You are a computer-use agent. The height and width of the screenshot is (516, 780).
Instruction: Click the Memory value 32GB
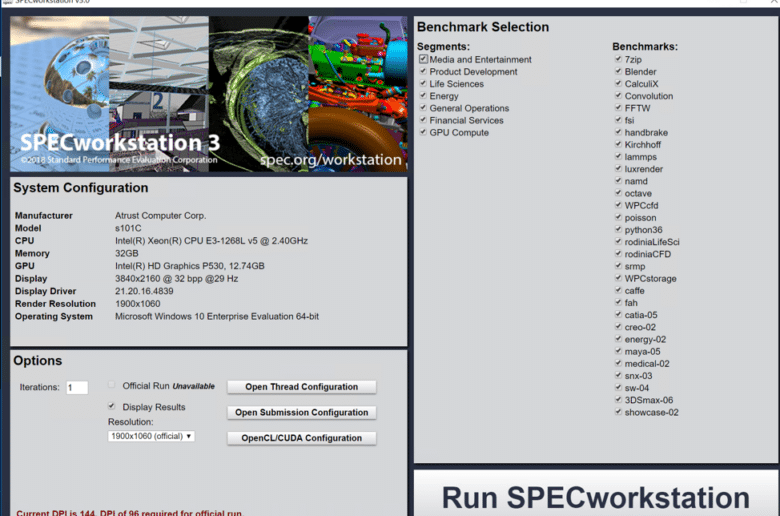point(127,253)
